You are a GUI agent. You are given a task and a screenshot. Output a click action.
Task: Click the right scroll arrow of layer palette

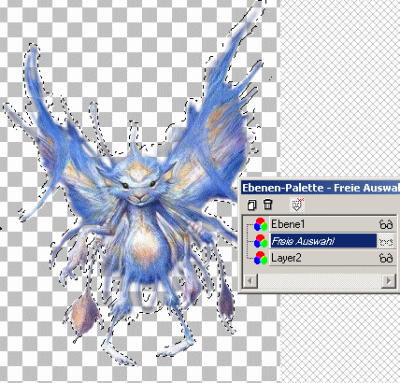(389, 281)
